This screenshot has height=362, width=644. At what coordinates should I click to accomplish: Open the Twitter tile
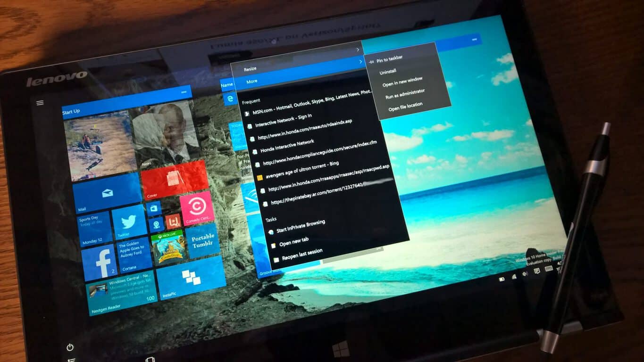pos(129,222)
